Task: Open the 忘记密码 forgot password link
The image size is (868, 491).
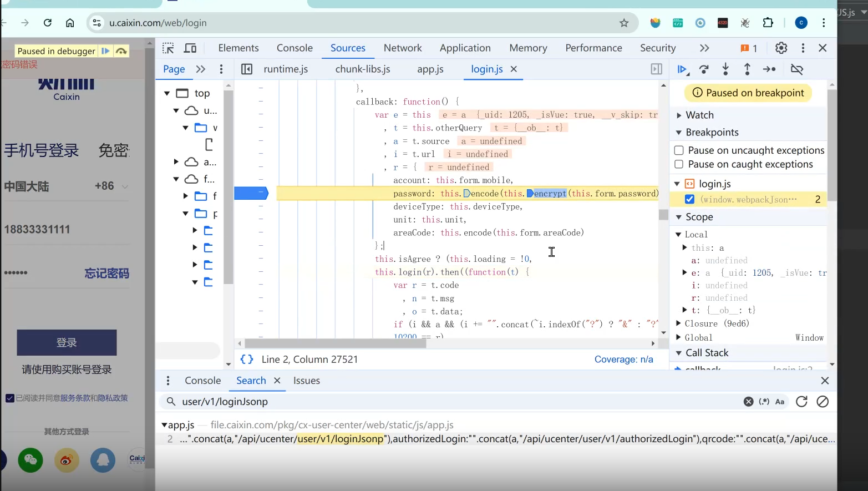Action: point(106,273)
